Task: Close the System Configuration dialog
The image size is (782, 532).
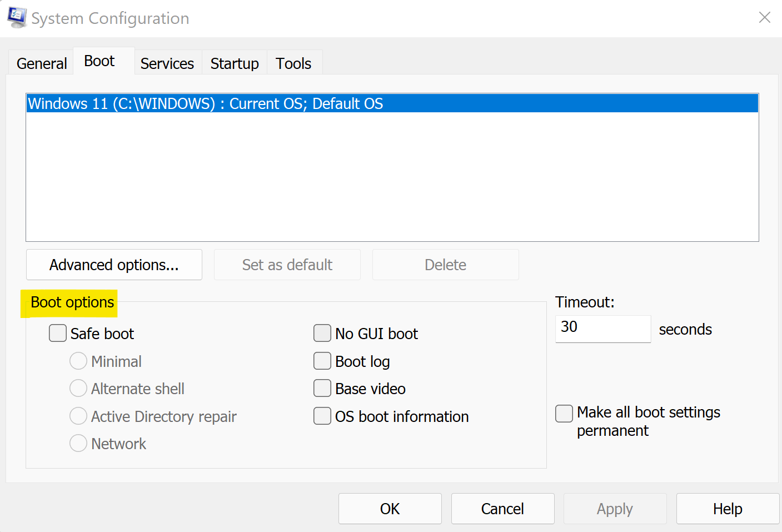Action: point(764,18)
